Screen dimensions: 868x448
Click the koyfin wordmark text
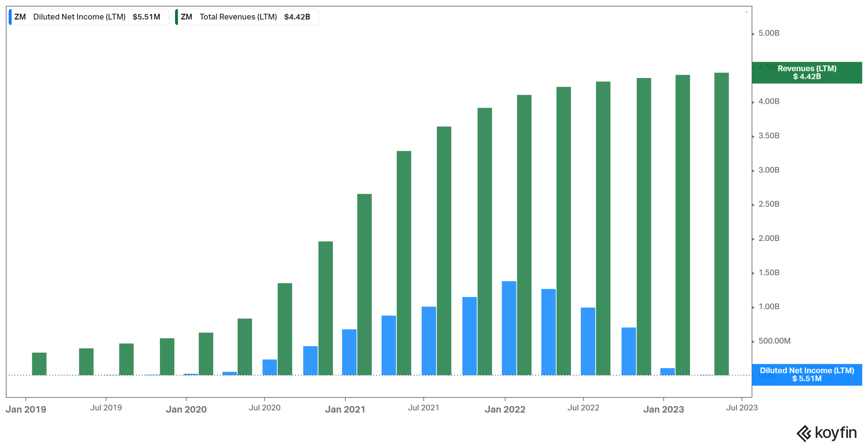835,432
